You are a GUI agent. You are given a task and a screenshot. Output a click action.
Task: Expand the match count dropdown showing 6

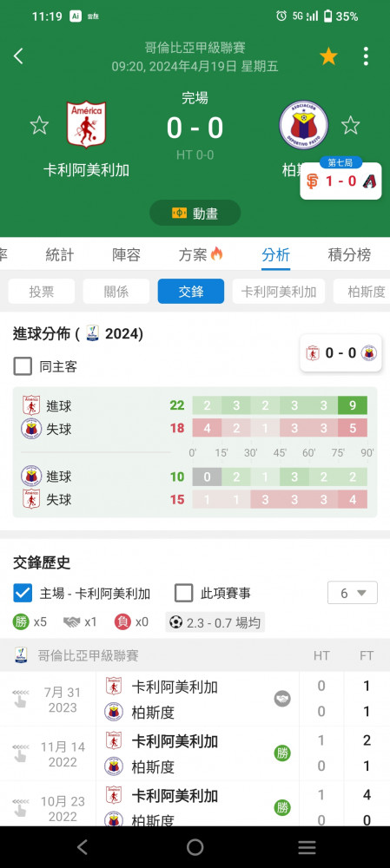coord(353,593)
